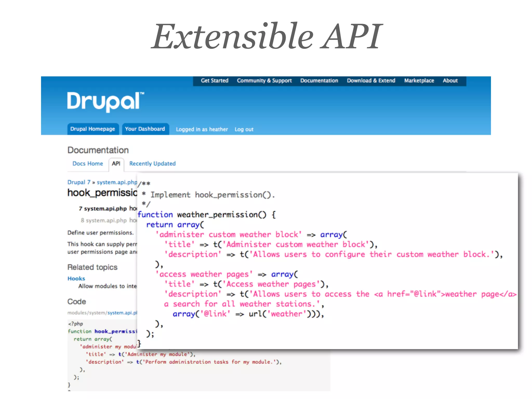
Task: Click the Drupal logo
Action: [105, 102]
